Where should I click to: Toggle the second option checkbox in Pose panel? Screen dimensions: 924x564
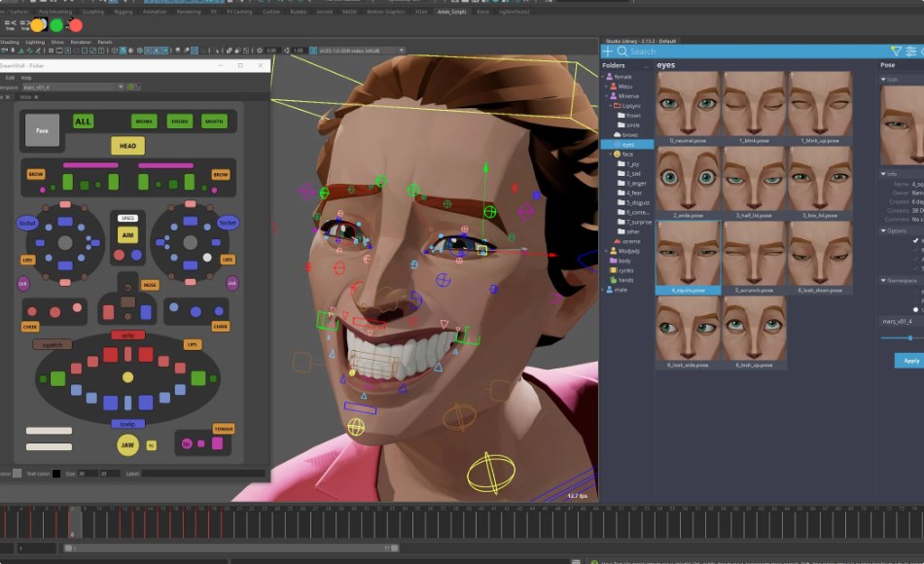coord(915,251)
